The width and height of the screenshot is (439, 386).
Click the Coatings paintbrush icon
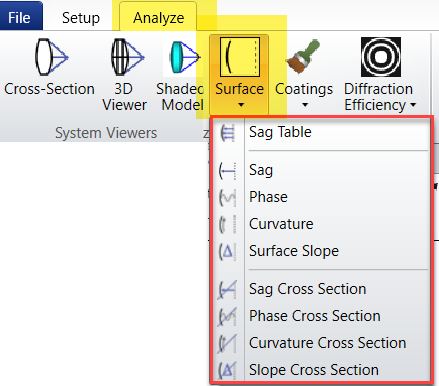(x=303, y=56)
